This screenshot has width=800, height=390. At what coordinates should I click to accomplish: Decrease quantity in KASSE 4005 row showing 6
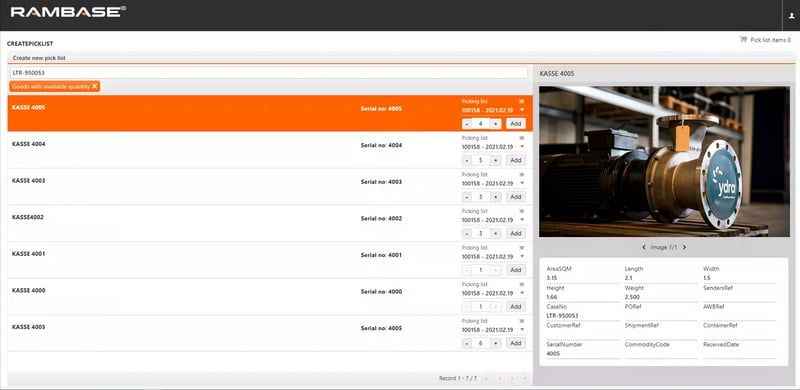click(467, 343)
